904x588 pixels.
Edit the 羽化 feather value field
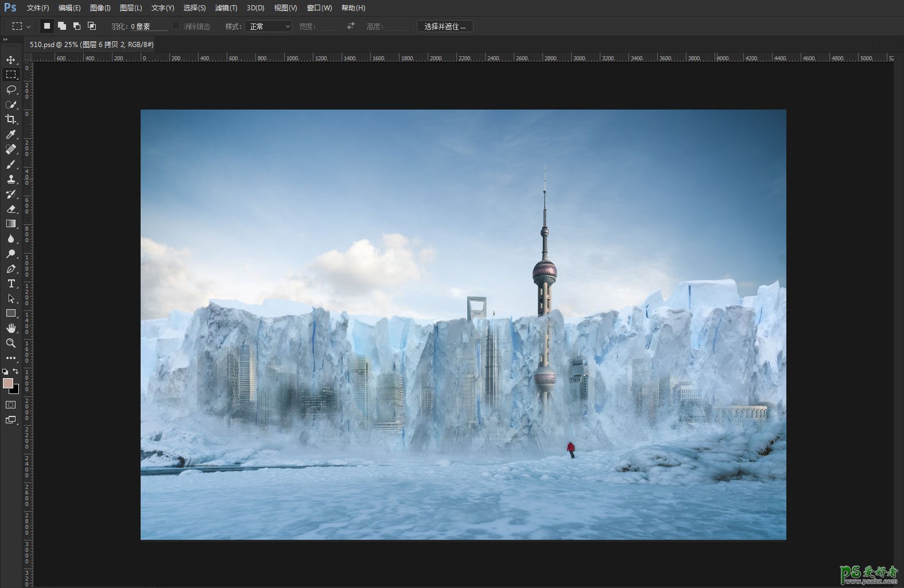[148, 26]
